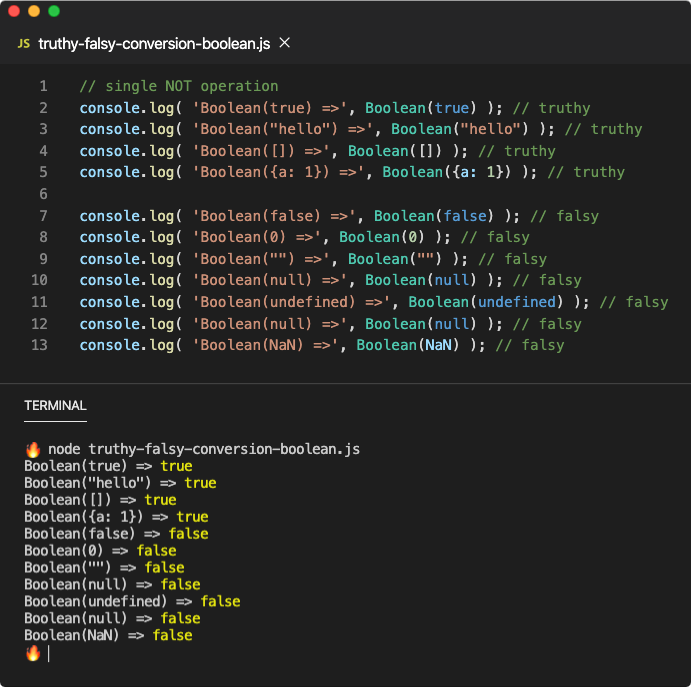Click the Boolean(true) call on line 2
Screen dimensions: 691x687
tap(421, 108)
